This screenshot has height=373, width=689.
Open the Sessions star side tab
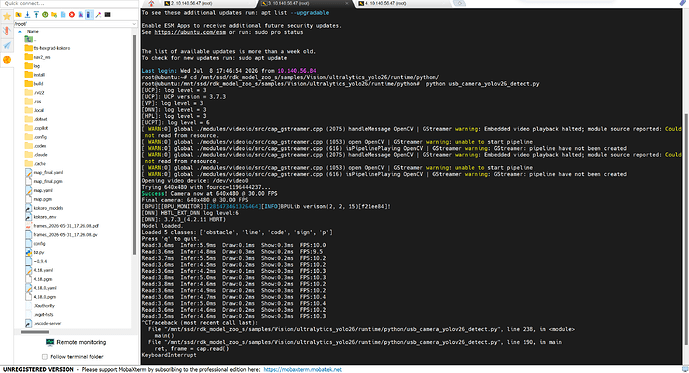(x=7, y=17)
